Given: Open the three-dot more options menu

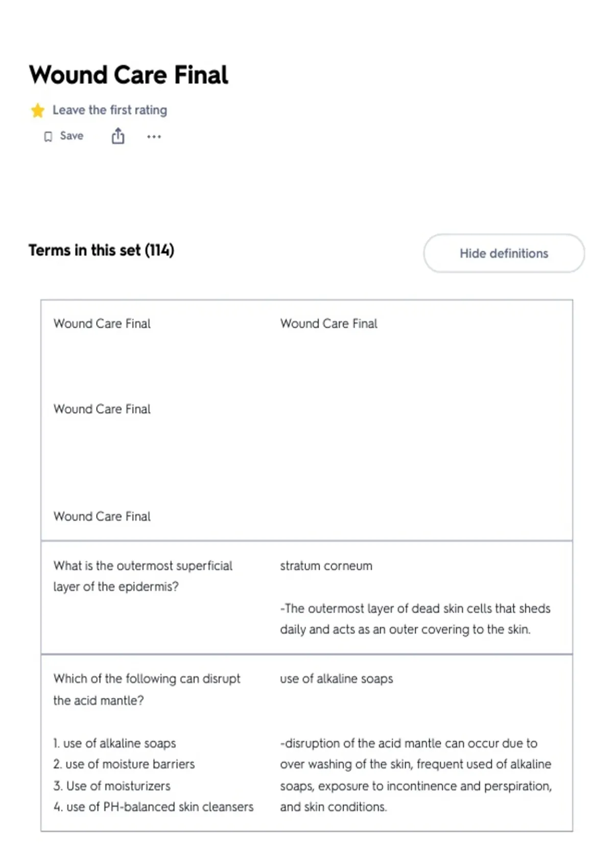Looking at the screenshot, I should tap(154, 137).
